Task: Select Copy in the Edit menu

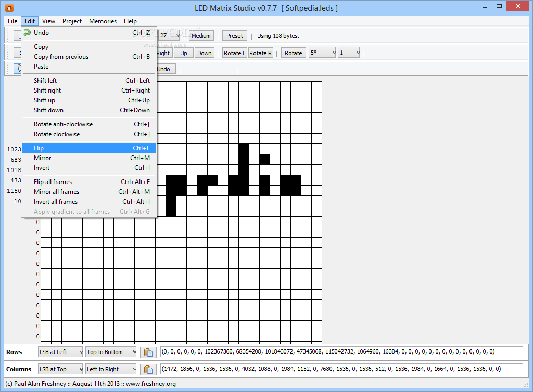Action: click(x=89, y=47)
